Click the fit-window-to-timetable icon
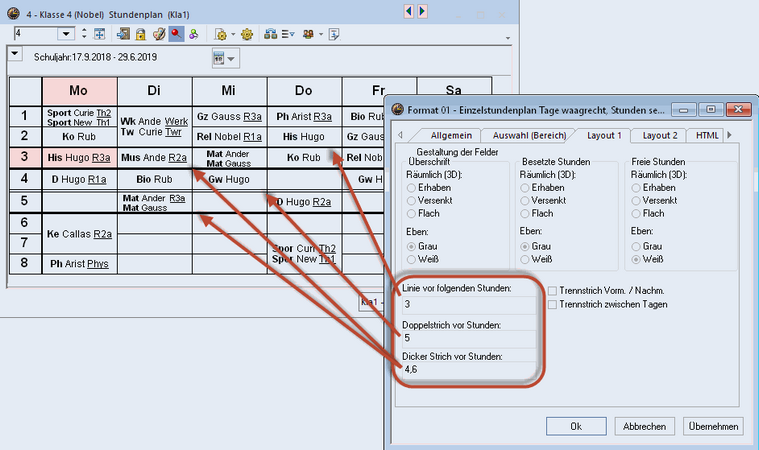The image size is (759, 450). click(99, 34)
